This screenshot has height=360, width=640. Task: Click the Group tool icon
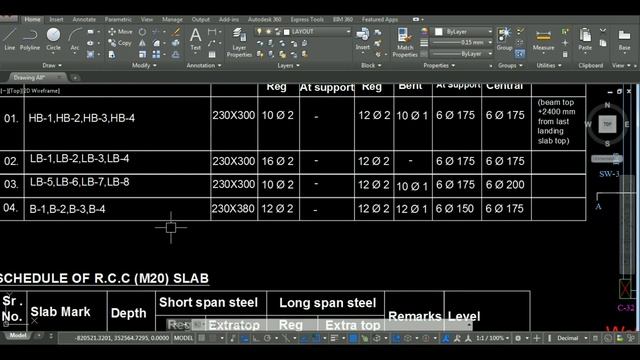point(504,39)
